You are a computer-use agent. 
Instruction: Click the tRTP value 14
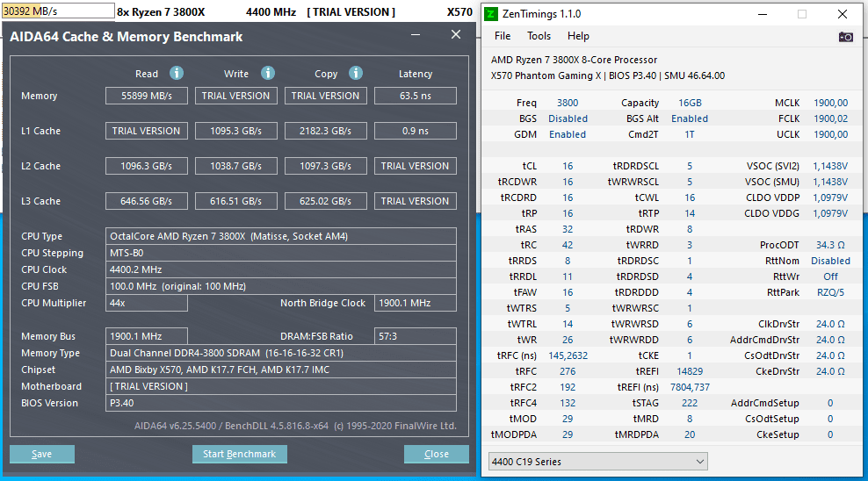690,213
